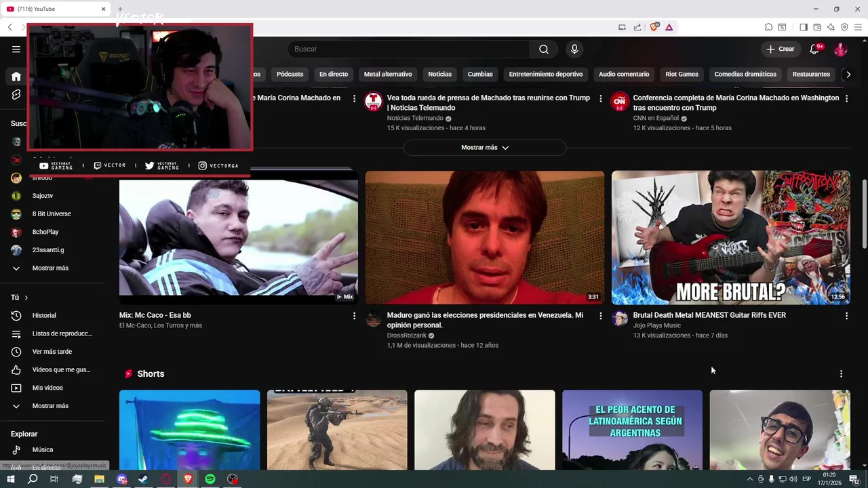Screen dimensions: 868x488
Task: Click the search magnifier button
Action: coord(544,49)
